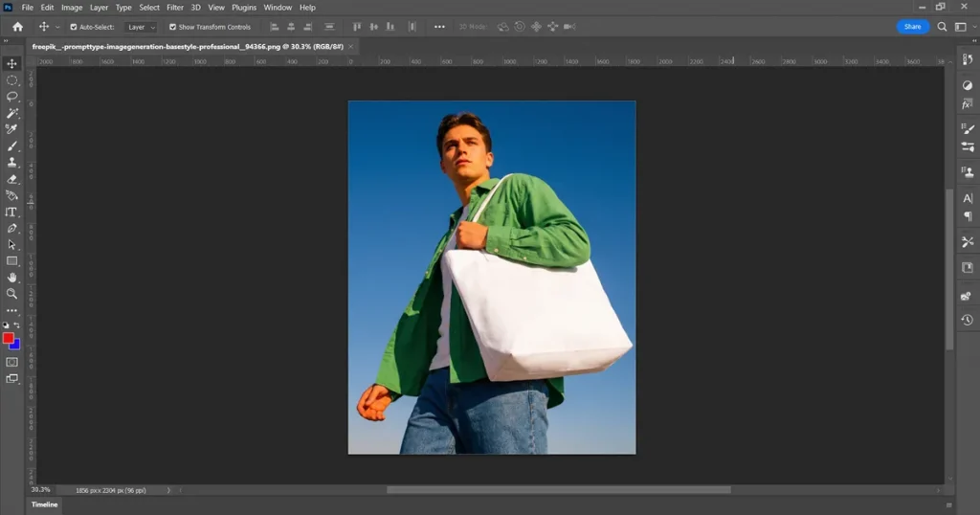Click the distribute horizontally button
This screenshot has height=515, width=980.
point(412,27)
